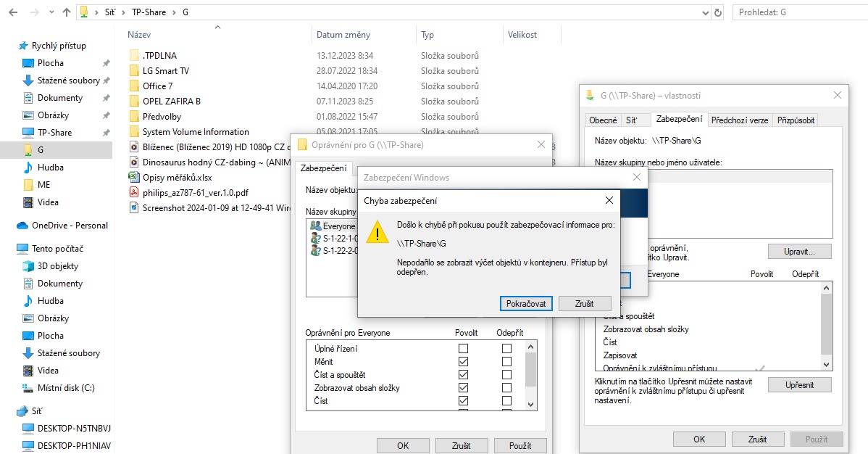The image size is (868, 454).
Task: Switch to the Předchozí verze tab
Action: (x=739, y=120)
